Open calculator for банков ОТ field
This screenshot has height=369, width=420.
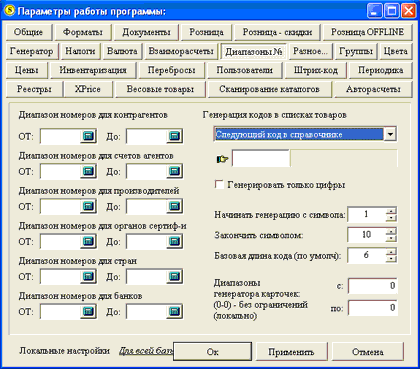[x=88, y=312]
